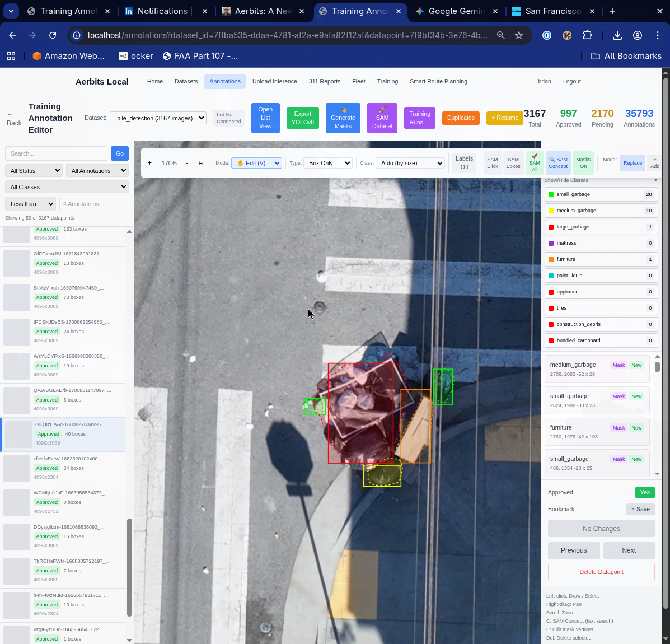The height and width of the screenshot is (644, 670).
Task: Click the datapoint Search input field
Action: [56, 153]
